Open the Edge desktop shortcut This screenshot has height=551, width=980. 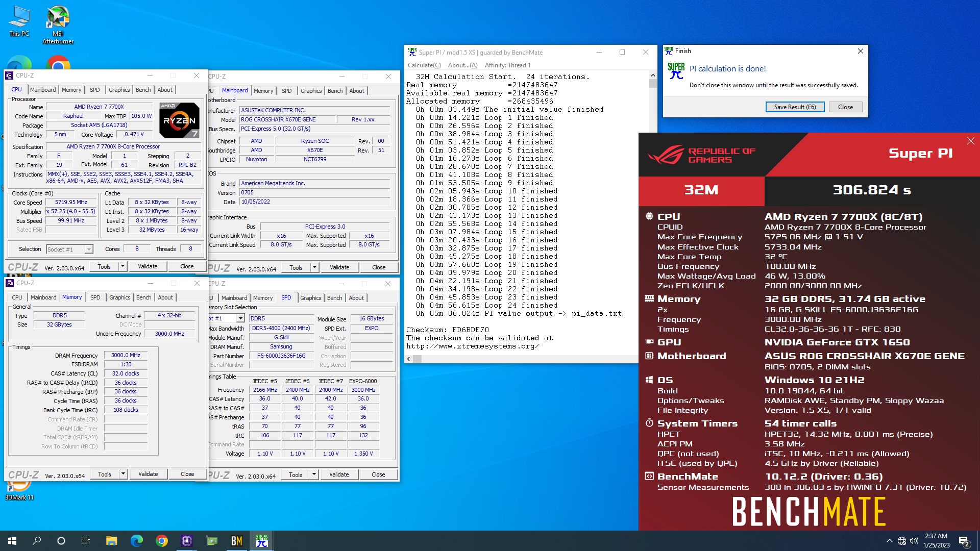pos(19,63)
